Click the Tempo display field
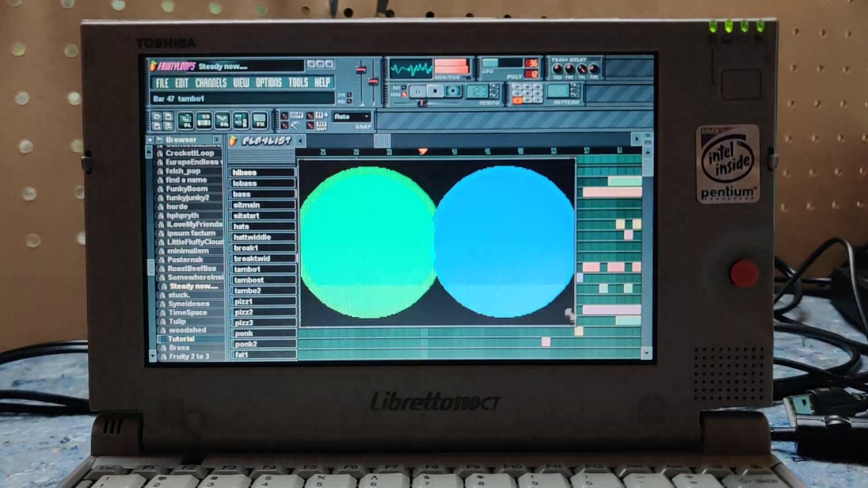The width and height of the screenshot is (868, 488). 477,91
